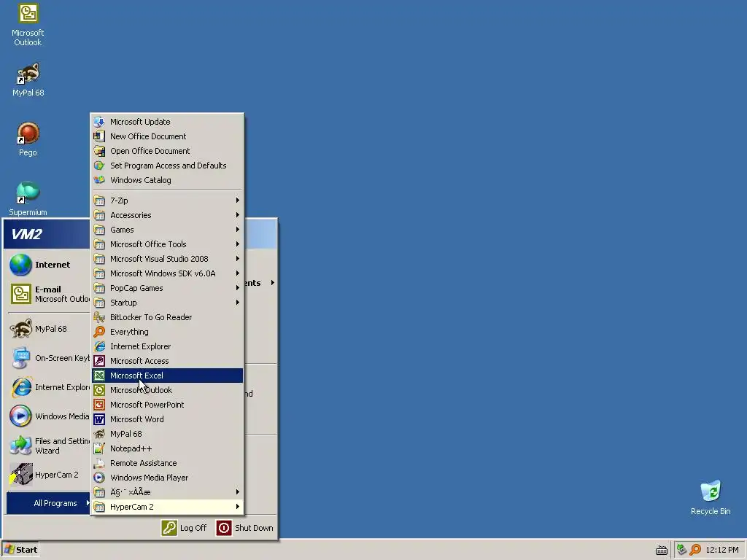Open E-mail Microsoft Outlook pinned item
The width and height of the screenshot is (747, 560).
pos(48,294)
